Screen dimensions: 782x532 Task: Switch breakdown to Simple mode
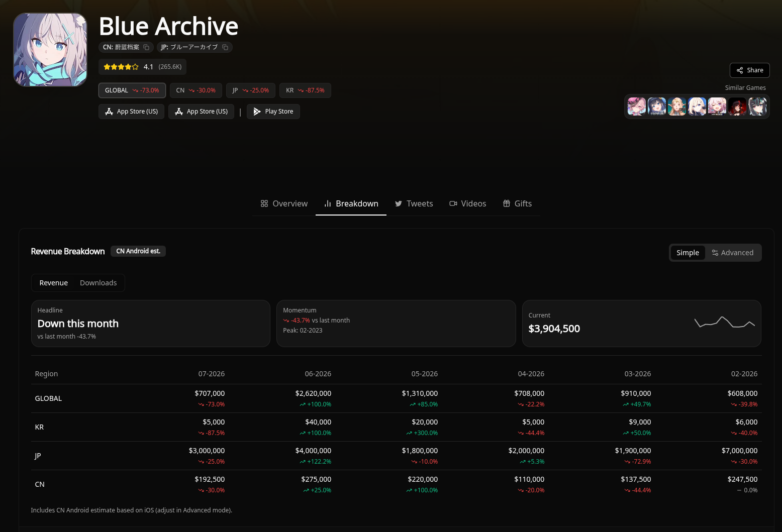(x=688, y=253)
